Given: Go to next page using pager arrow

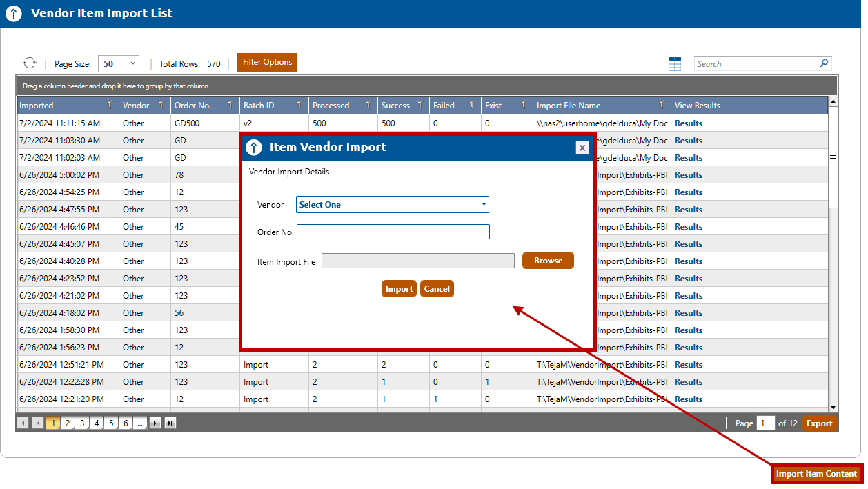Looking at the screenshot, I should (156, 423).
